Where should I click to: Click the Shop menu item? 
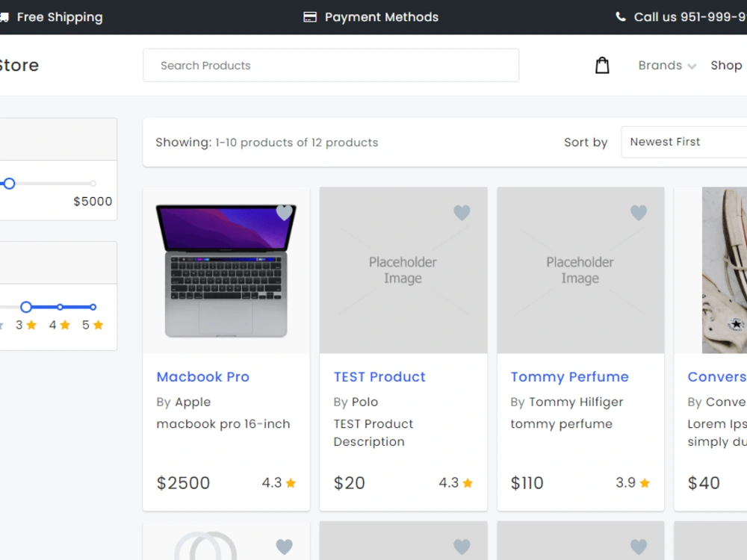tap(726, 65)
